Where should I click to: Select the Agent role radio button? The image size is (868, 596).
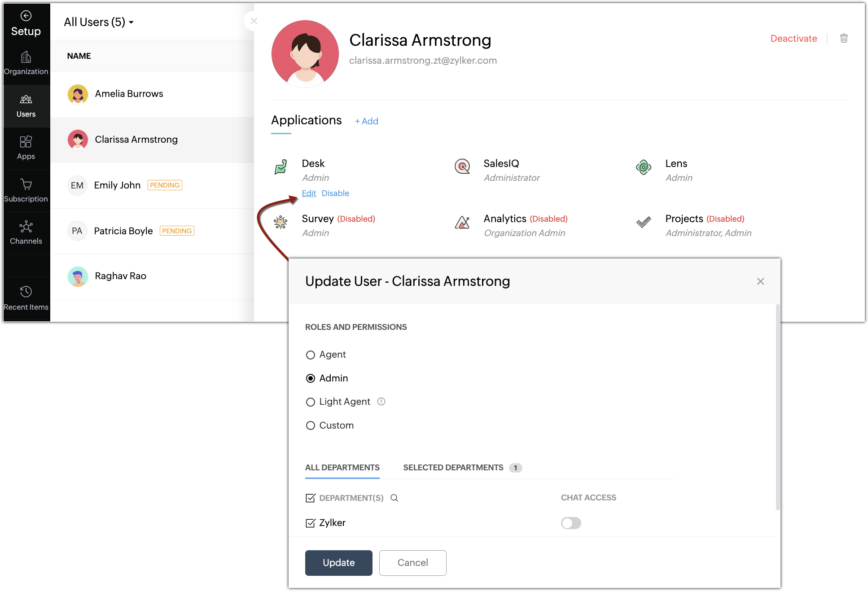click(311, 355)
